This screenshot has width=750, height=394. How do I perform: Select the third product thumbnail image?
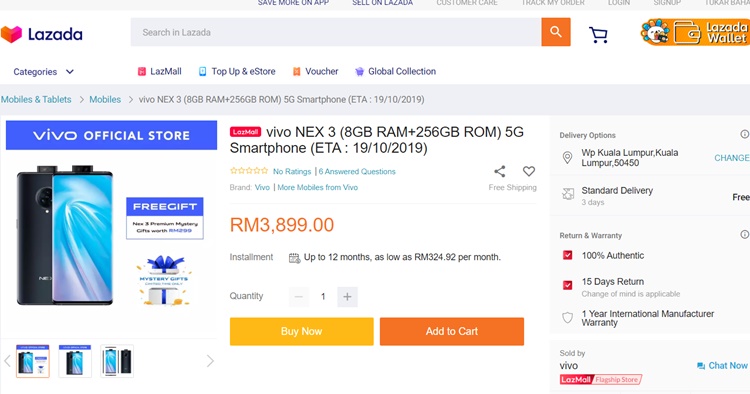click(117, 361)
